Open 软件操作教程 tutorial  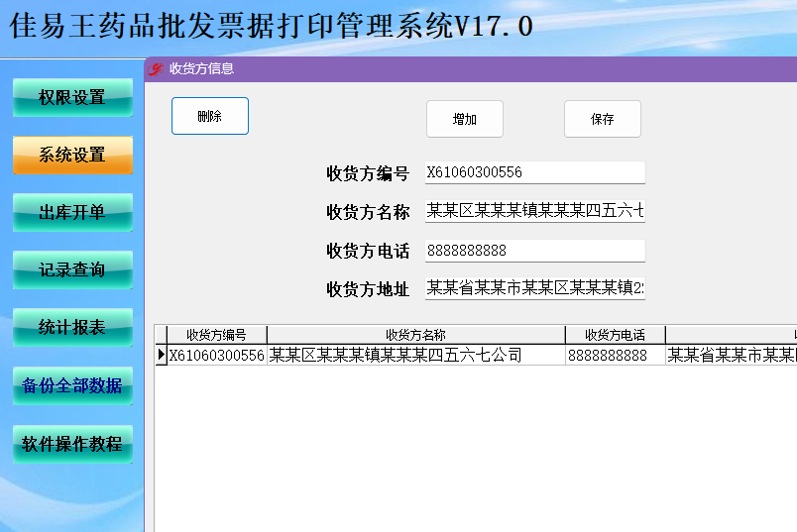pos(72,444)
